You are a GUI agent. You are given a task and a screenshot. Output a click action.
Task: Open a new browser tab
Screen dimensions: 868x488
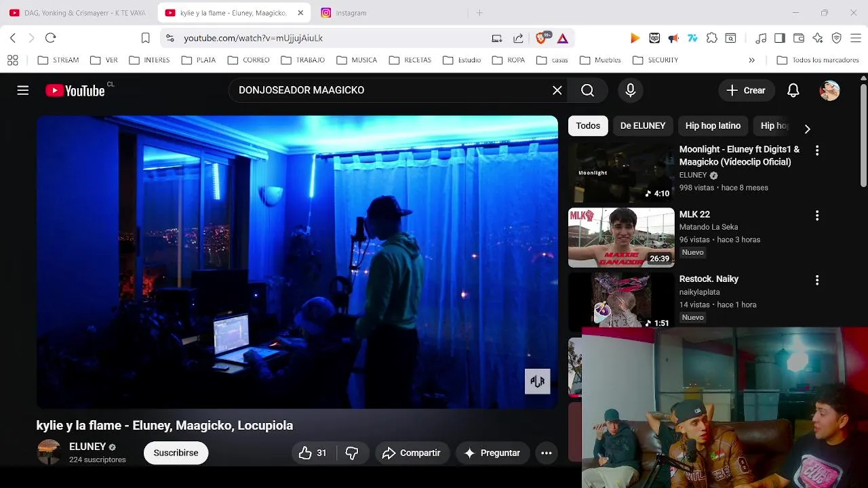click(479, 13)
